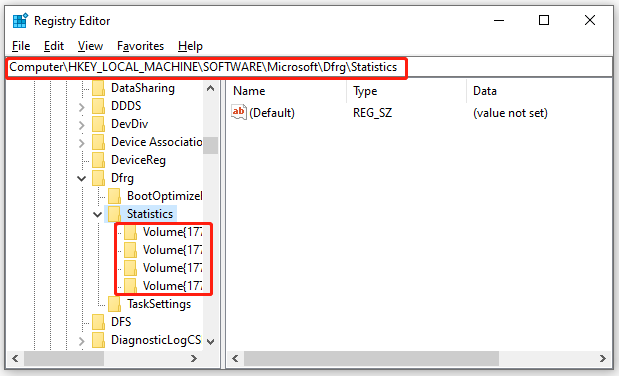
Task: Click tree pane vertical scroll down arrow
Action: [210, 342]
